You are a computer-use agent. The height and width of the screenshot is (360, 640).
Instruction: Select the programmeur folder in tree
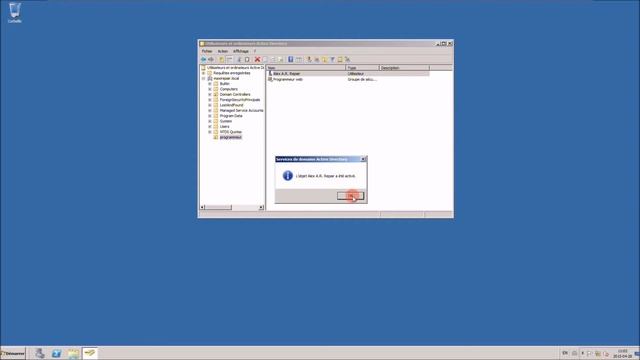[x=231, y=138]
